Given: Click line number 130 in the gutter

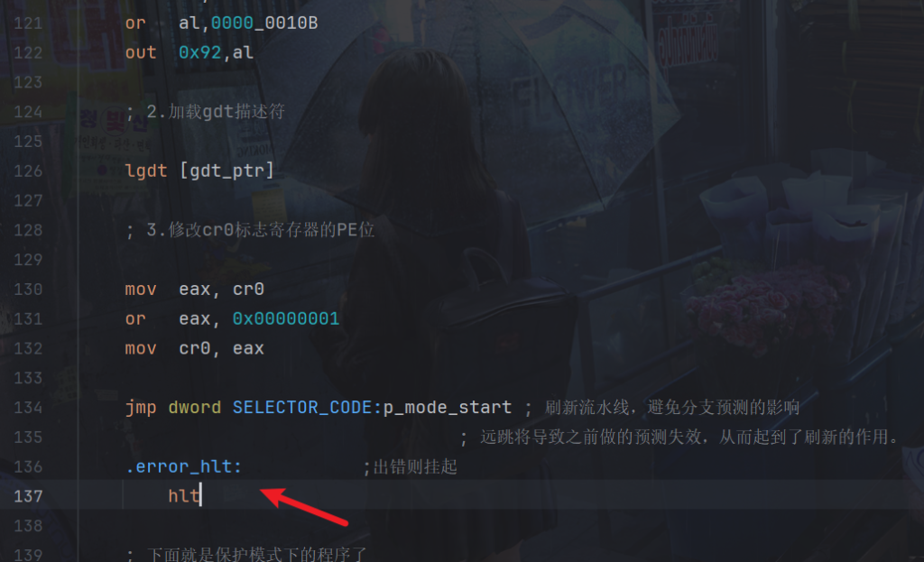Looking at the screenshot, I should (x=28, y=290).
